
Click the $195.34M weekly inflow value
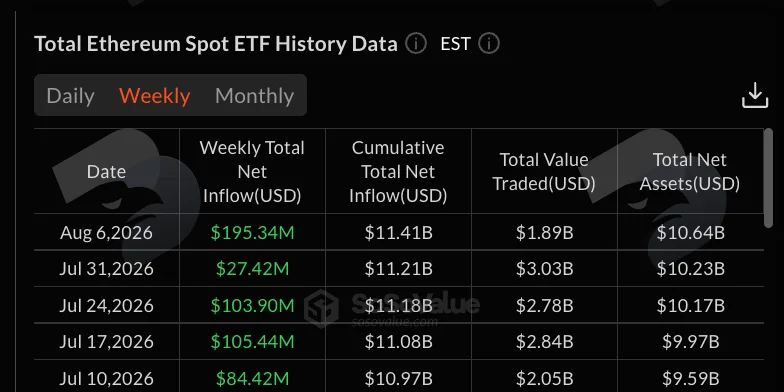tap(252, 232)
